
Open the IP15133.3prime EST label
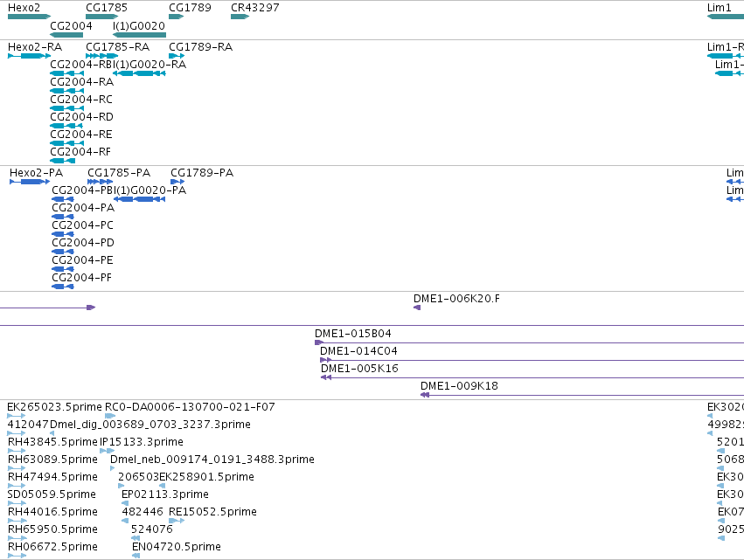[x=142, y=442]
